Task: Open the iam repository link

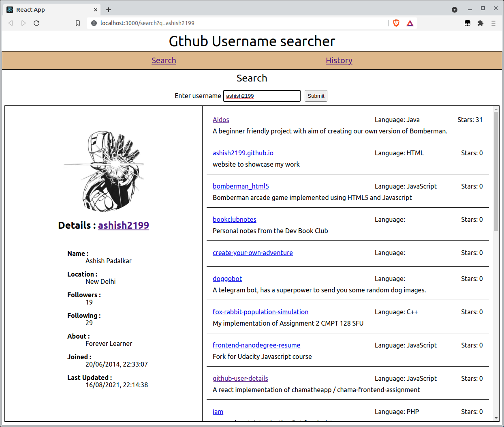Action: click(x=218, y=412)
